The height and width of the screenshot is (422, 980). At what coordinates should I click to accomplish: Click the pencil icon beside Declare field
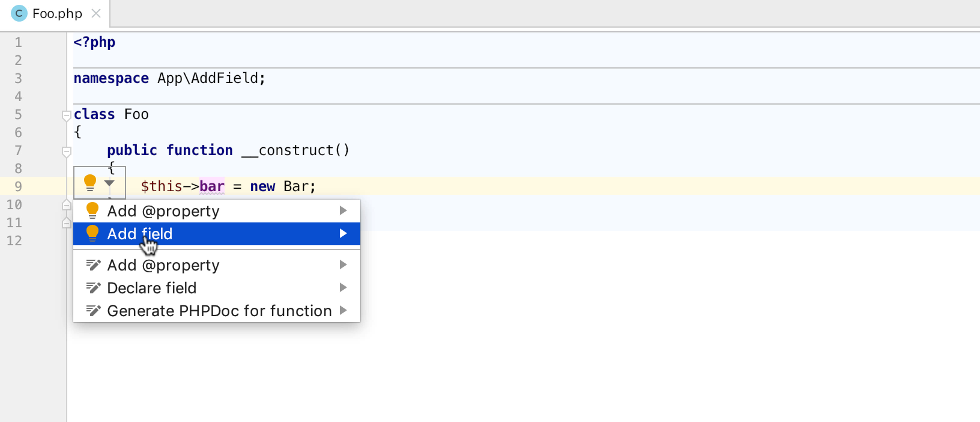point(93,287)
